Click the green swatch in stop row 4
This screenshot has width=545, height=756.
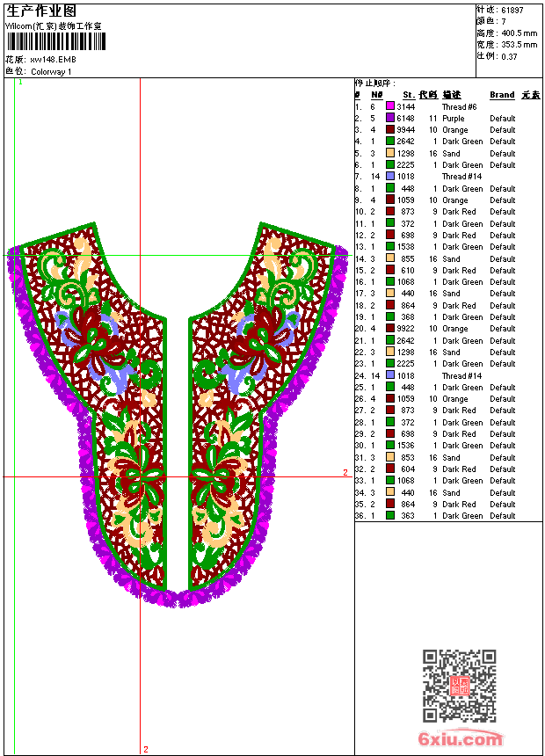[x=390, y=141]
